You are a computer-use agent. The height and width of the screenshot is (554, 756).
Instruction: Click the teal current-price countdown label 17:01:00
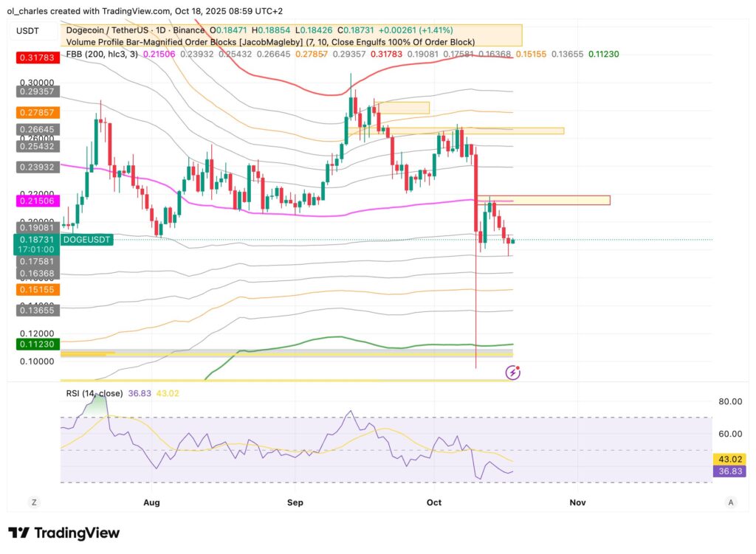pos(37,250)
